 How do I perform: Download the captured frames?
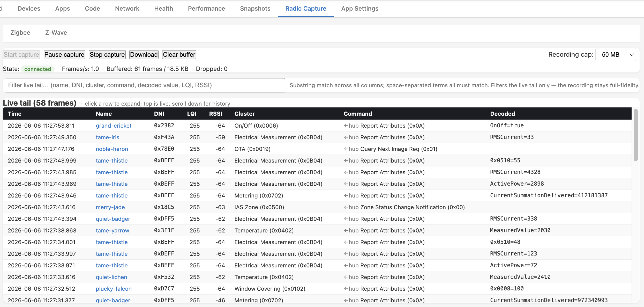coord(144,55)
